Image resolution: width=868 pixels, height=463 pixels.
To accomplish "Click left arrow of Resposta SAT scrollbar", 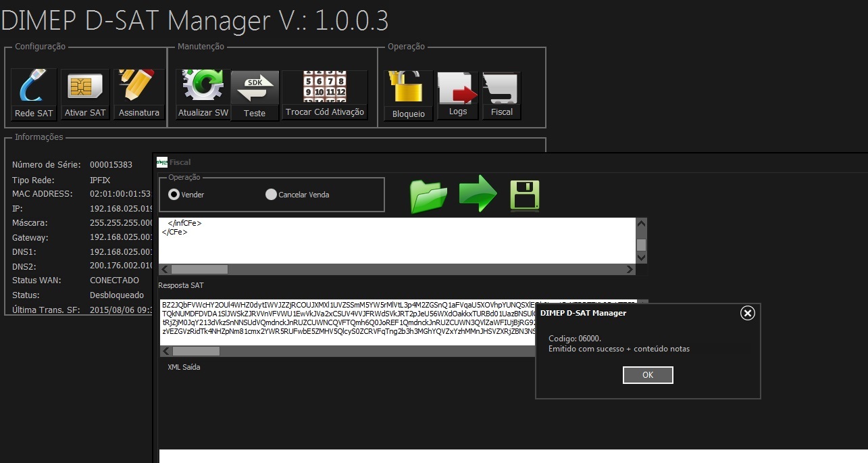I will tap(165, 351).
